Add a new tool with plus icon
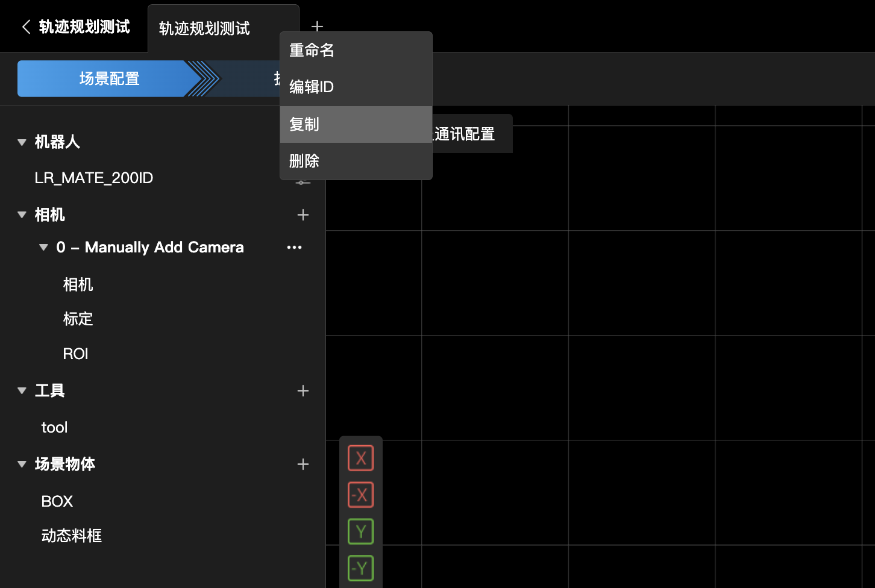The image size is (875, 588). tap(303, 391)
